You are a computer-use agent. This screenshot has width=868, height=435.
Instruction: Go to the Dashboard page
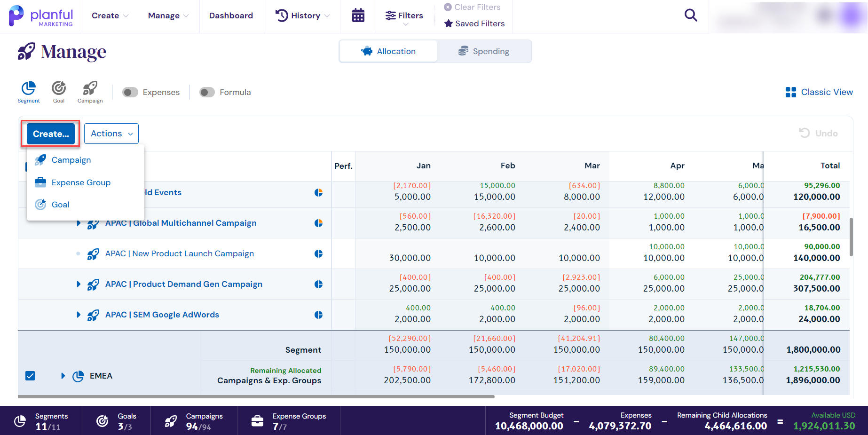point(231,16)
